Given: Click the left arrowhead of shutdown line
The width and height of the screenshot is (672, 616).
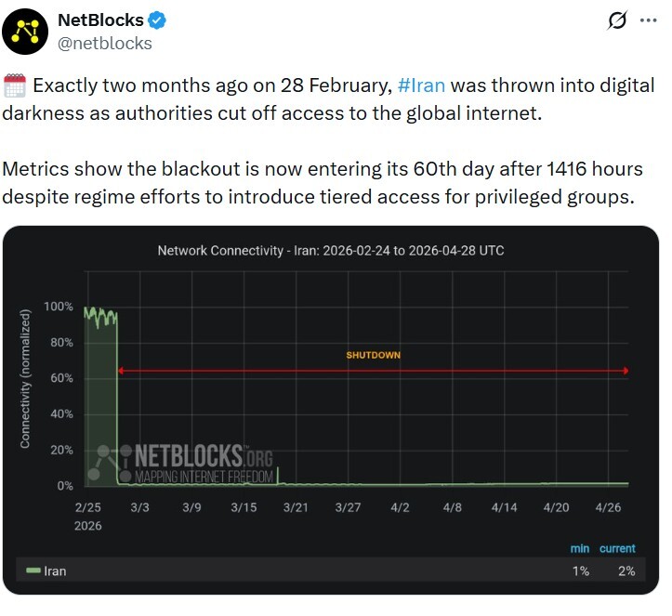Looking at the screenshot, I should click(121, 371).
